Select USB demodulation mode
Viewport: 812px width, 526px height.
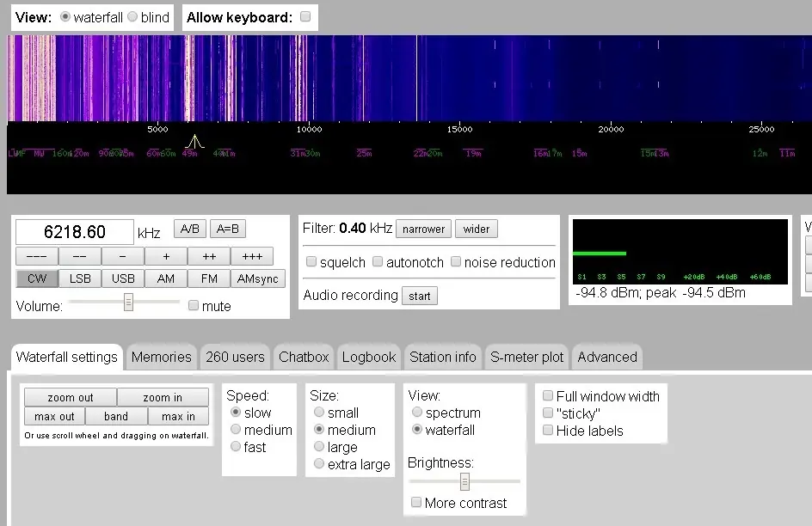123,278
